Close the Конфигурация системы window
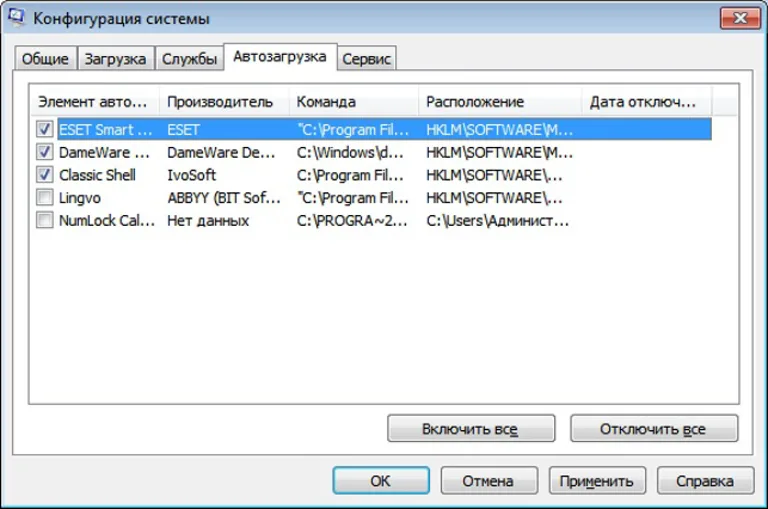768x509 pixels. point(740,18)
